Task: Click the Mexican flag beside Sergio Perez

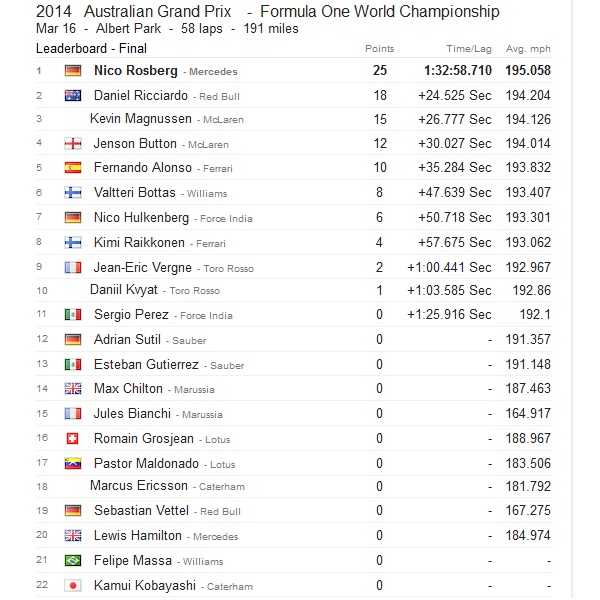Action: click(x=73, y=315)
